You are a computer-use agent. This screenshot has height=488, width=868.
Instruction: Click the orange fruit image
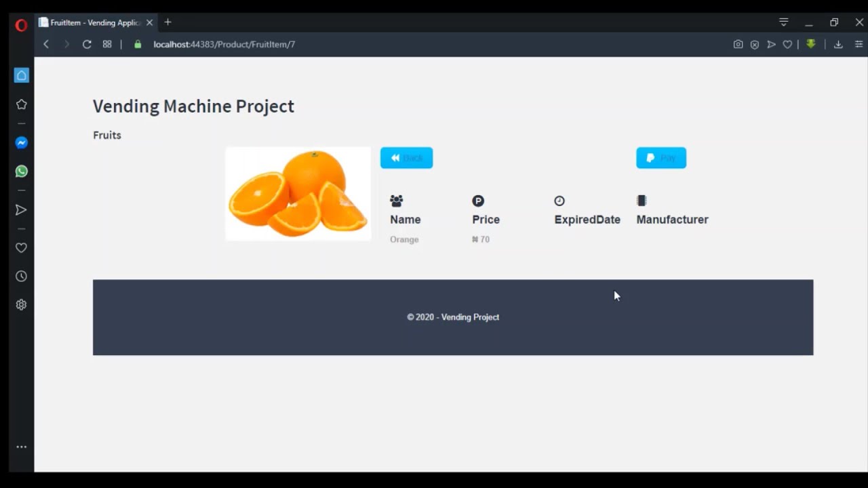click(x=298, y=194)
